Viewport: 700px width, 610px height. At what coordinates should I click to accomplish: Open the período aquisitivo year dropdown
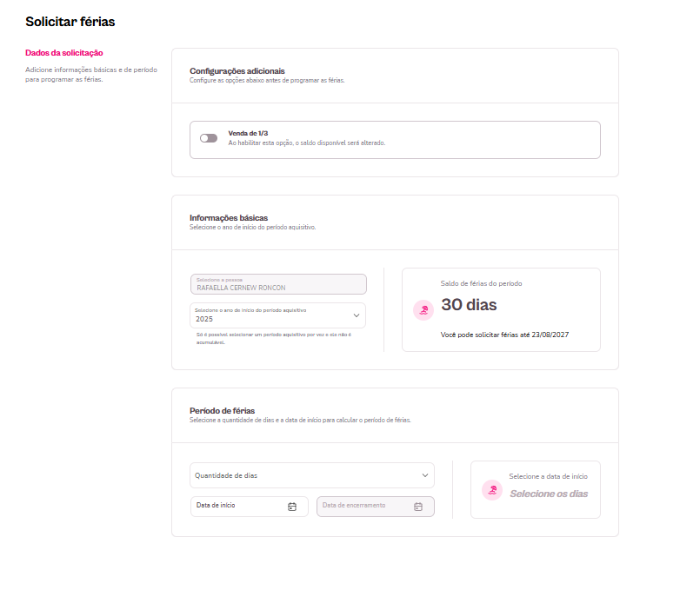[277, 315]
